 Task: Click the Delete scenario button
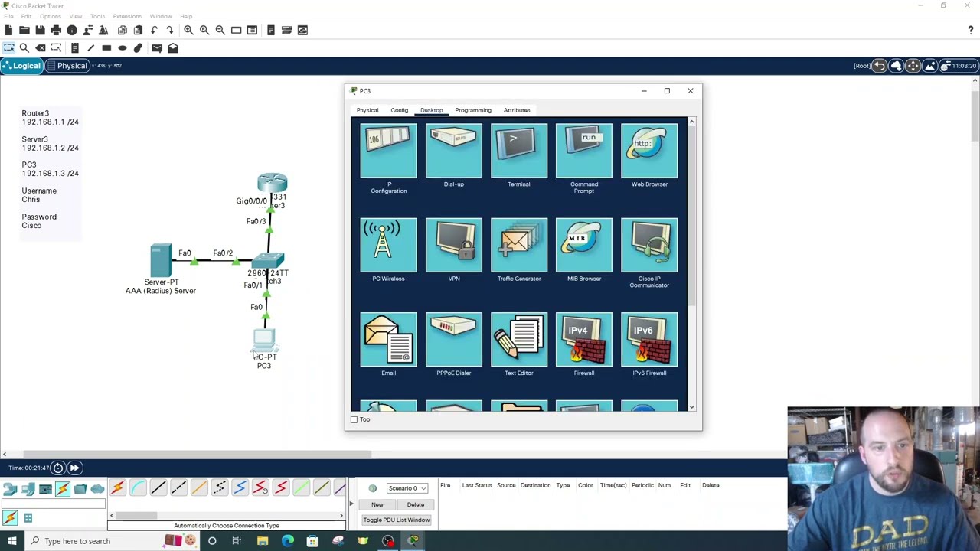click(x=416, y=505)
